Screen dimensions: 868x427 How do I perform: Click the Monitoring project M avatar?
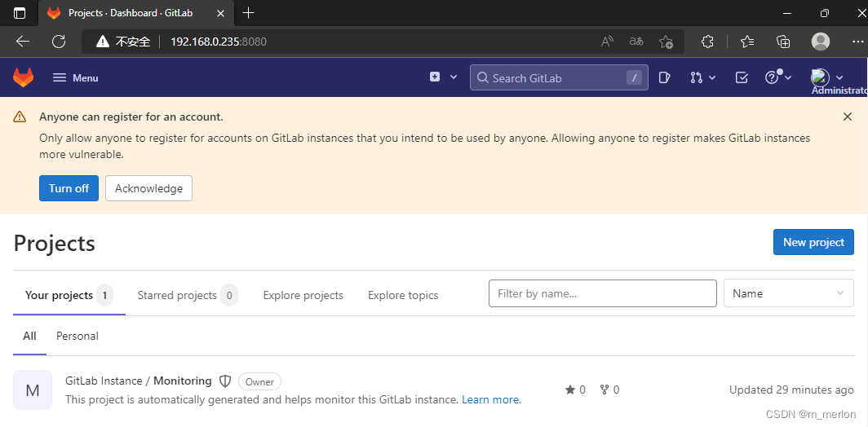(33, 390)
